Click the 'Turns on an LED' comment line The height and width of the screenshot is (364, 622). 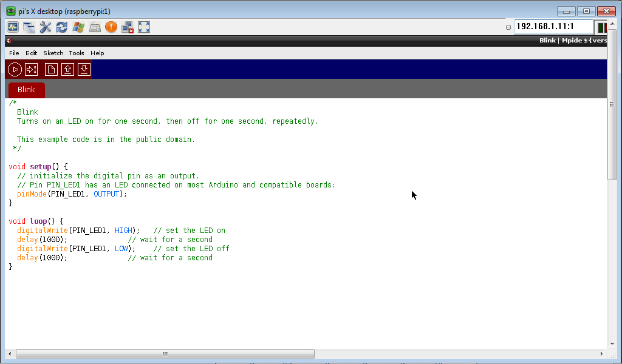(168, 121)
